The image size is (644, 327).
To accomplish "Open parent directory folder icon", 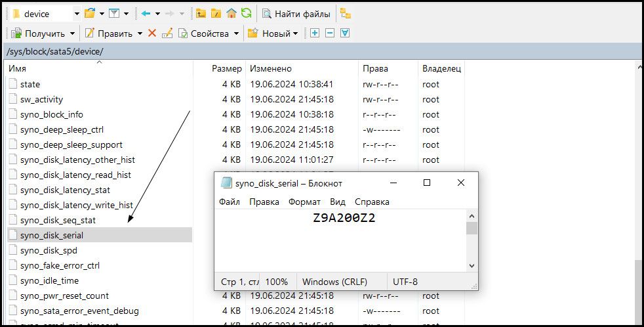I will click(201, 13).
